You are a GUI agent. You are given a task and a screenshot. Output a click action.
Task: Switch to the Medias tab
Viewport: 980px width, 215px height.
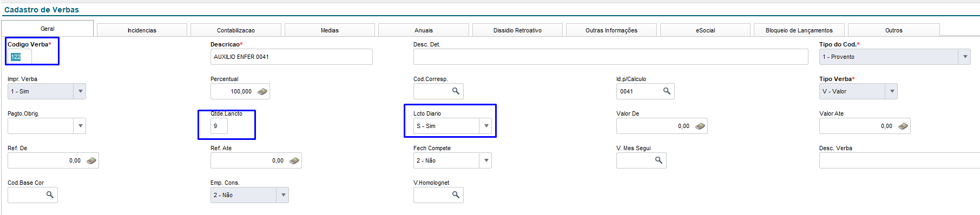330,30
